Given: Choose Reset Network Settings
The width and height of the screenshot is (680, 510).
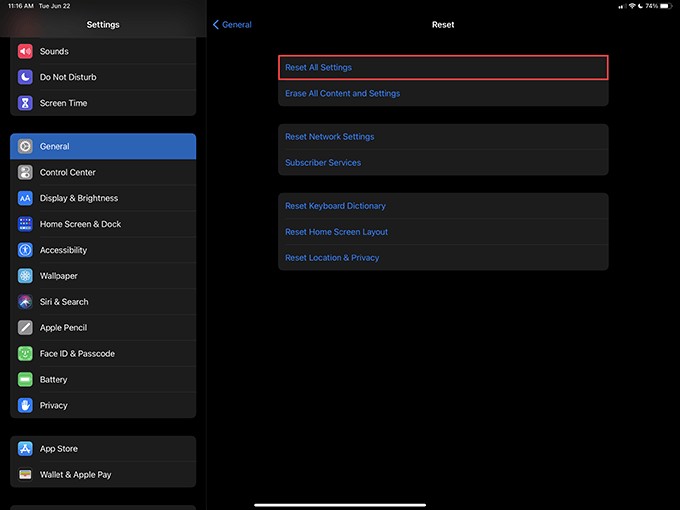Looking at the screenshot, I should (443, 137).
